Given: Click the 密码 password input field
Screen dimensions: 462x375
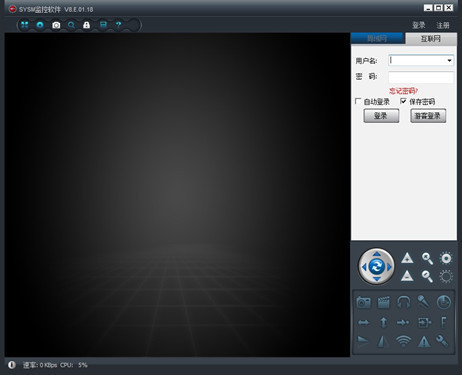Looking at the screenshot, I should (x=421, y=77).
